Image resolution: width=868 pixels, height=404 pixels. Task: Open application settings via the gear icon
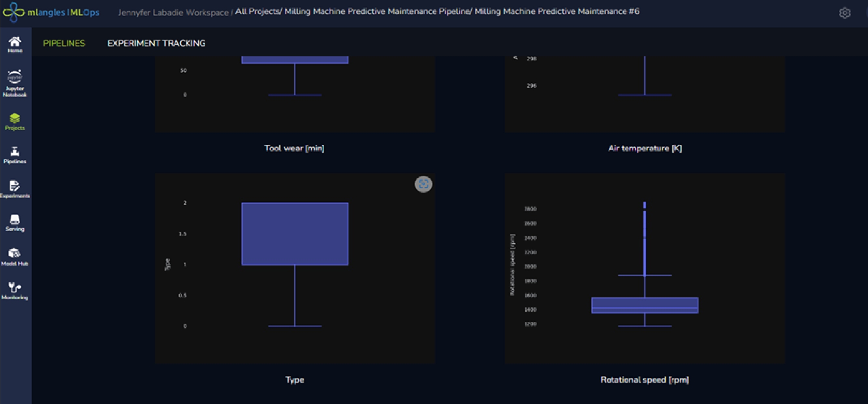coord(845,13)
